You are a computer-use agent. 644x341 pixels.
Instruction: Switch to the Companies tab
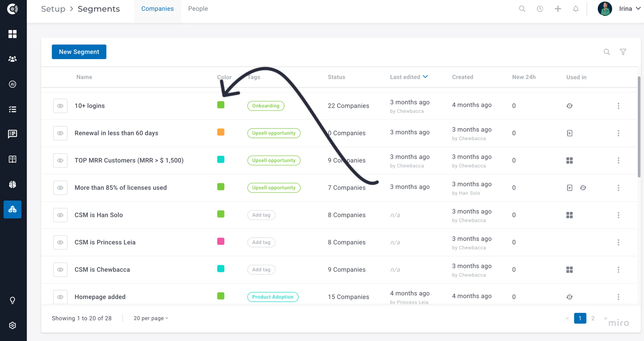(x=158, y=9)
